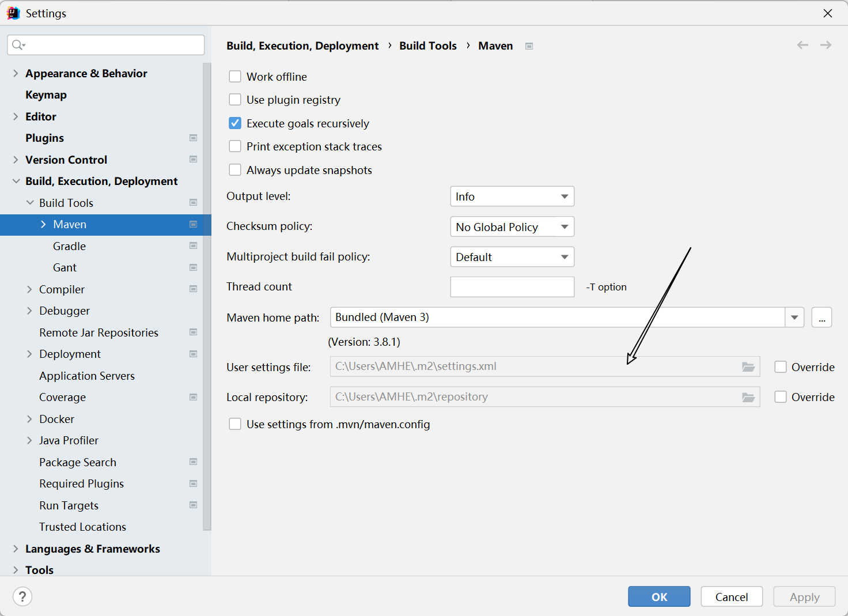Click project-level icon next to Maven breadcrumb
The width and height of the screenshot is (848, 616).
529,46
